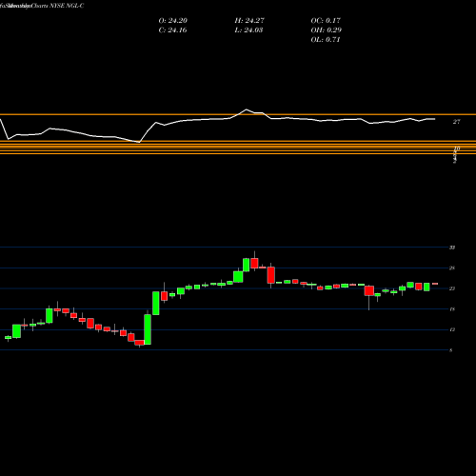The width and height of the screenshot is (476, 476).
Task: Click the 18 price axis label
Action: [452, 309]
